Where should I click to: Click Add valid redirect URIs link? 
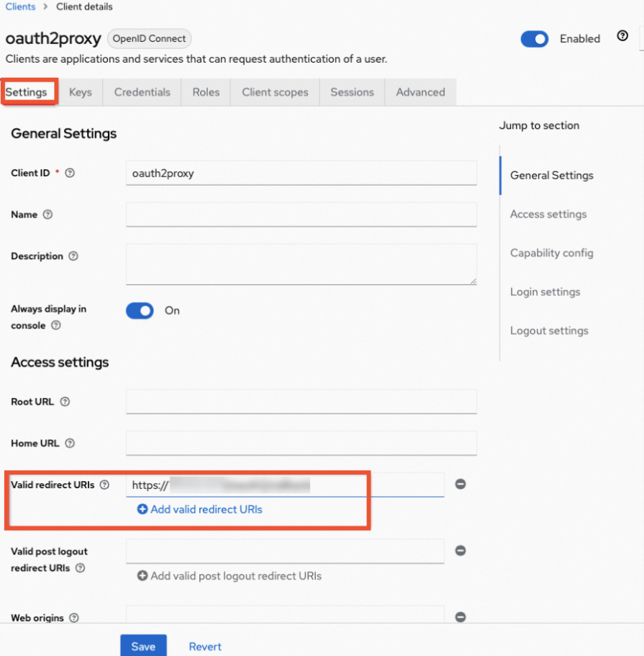coord(200,510)
